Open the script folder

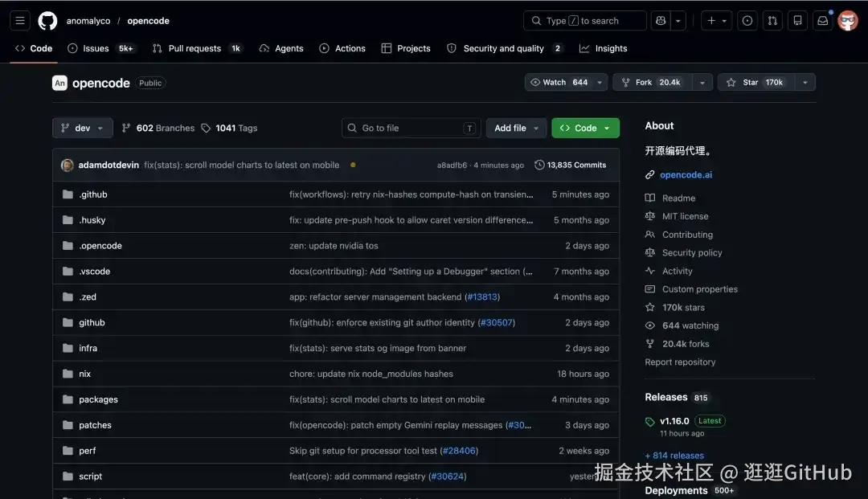[90, 477]
